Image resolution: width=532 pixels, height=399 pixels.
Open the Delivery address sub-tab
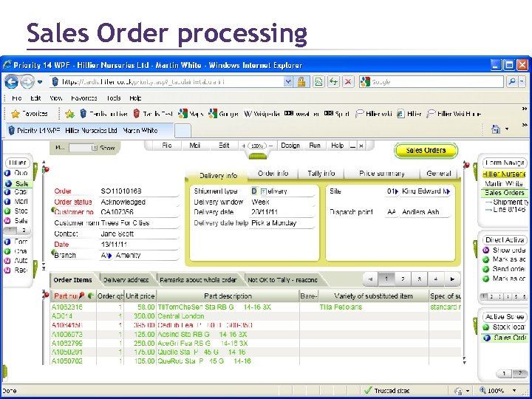coord(126,280)
